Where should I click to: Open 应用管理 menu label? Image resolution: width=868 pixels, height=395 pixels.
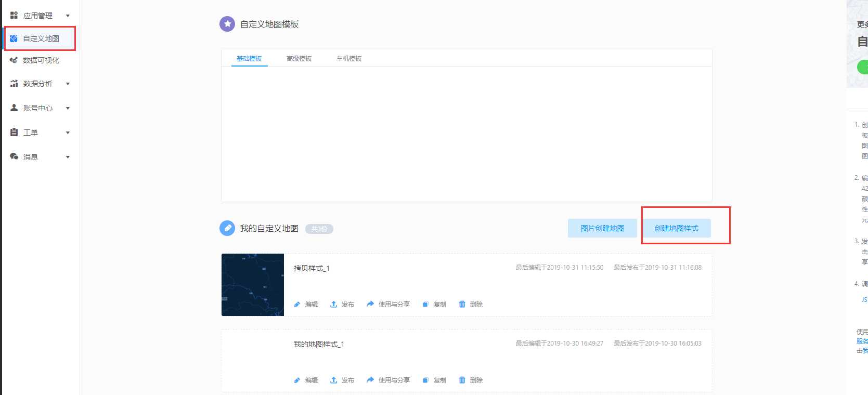(x=38, y=16)
